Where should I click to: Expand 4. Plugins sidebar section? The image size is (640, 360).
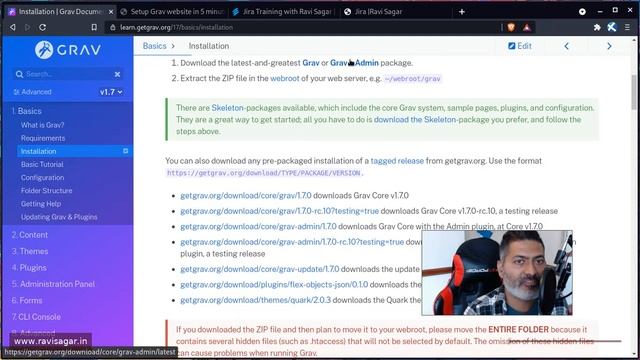tap(29, 268)
